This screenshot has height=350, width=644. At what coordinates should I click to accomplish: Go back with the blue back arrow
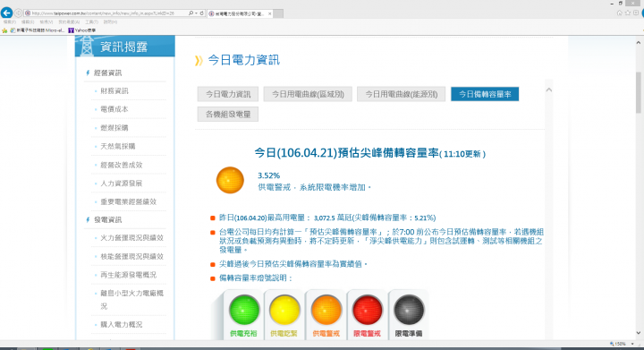point(6,13)
